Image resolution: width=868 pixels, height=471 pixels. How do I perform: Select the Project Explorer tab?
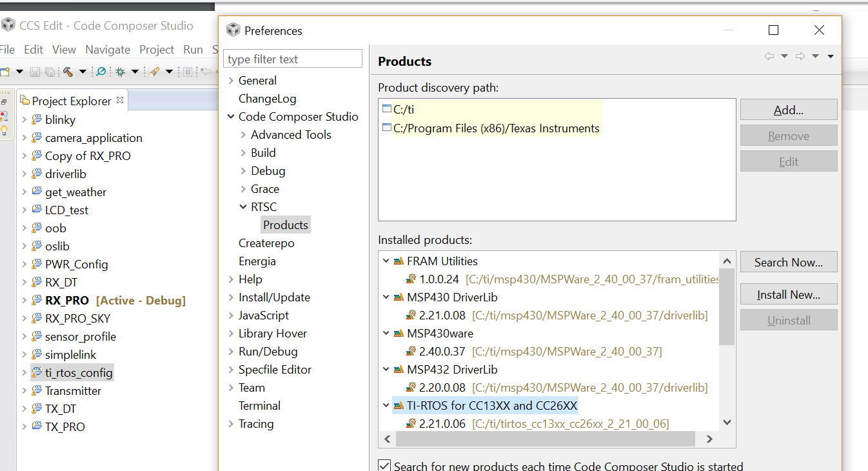tap(72, 101)
